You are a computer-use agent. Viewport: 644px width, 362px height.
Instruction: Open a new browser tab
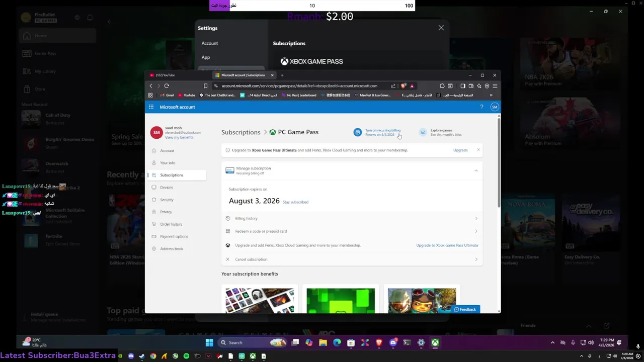click(x=282, y=75)
